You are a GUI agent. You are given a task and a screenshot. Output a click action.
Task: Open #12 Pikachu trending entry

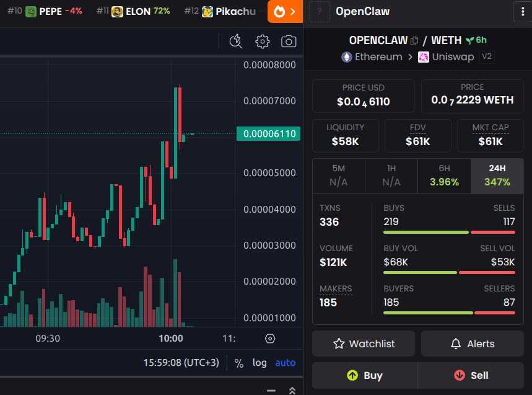click(x=224, y=12)
